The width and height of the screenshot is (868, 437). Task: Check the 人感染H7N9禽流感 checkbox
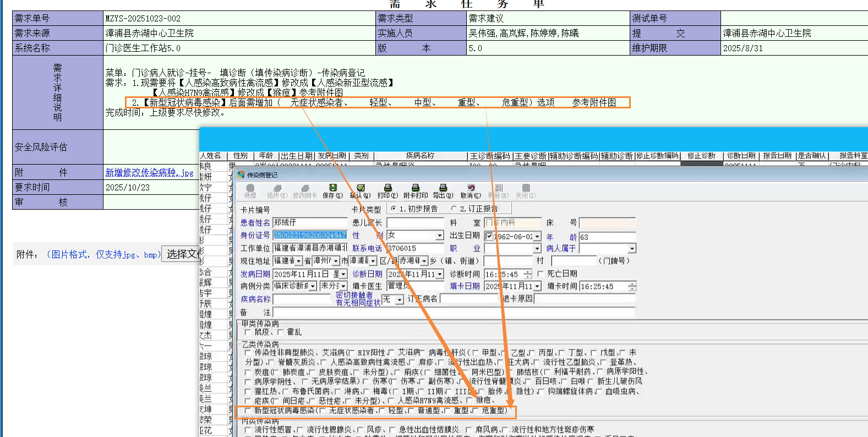391,400
